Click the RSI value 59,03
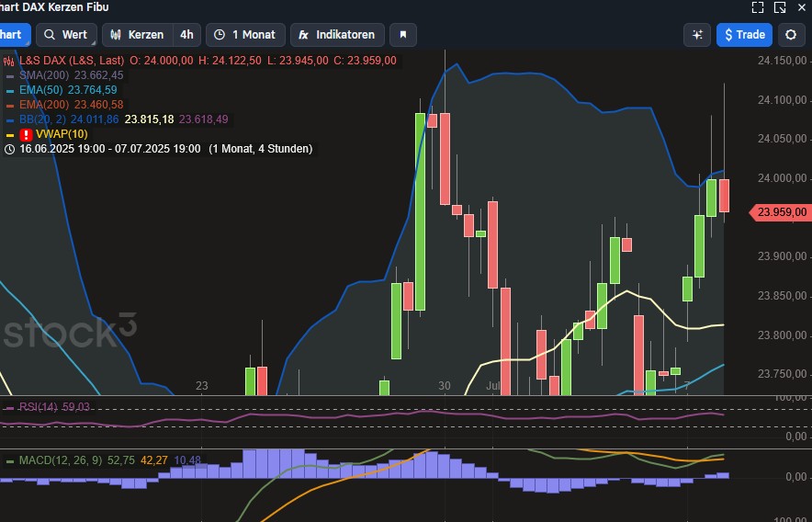Viewport: 812px width, 522px height. click(x=75, y=407)
